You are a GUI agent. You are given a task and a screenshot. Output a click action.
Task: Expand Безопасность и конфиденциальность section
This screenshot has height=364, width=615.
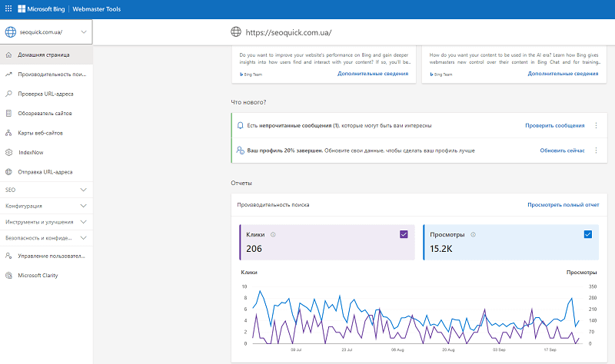pos(46,238)
